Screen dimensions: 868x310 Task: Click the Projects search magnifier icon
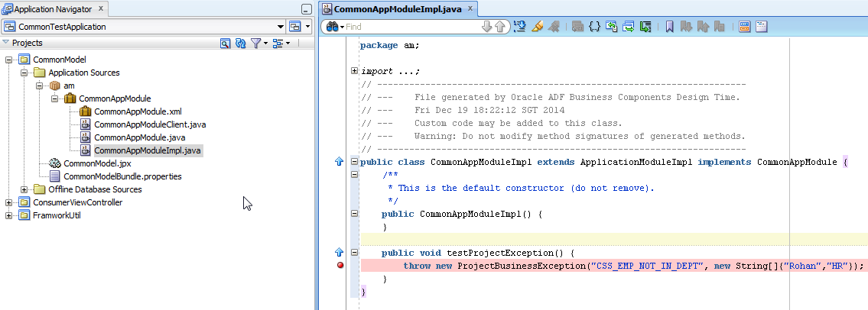(225, 43)
